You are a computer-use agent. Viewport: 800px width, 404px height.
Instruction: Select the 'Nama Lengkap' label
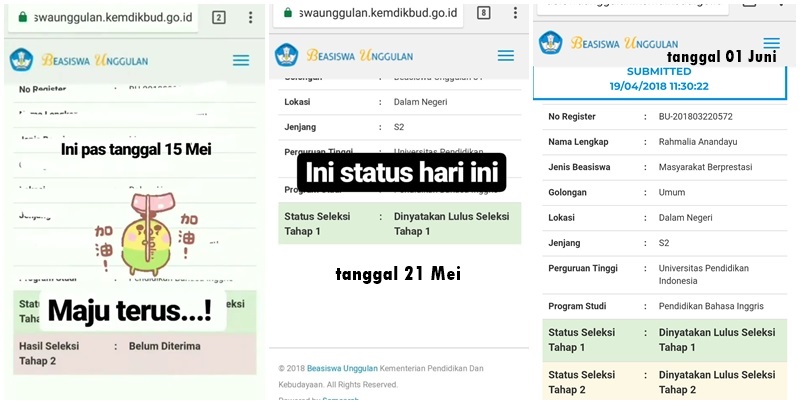pyautogui.click(x=578, y=142)
